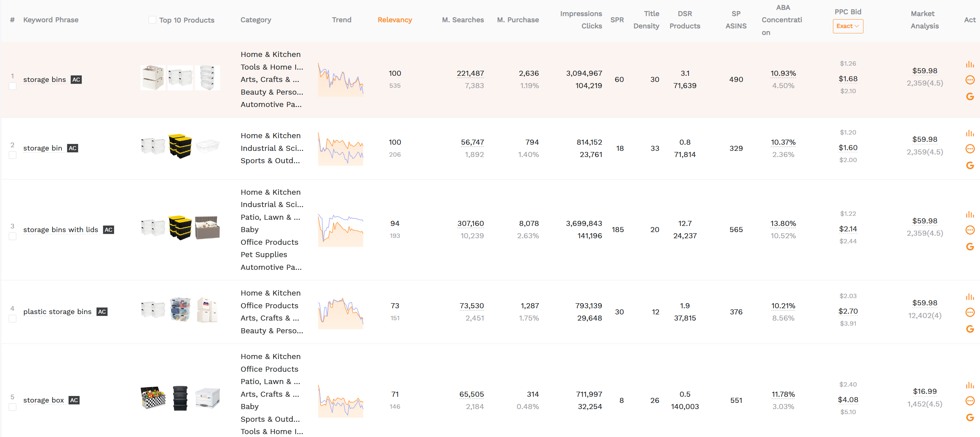Open the Exact match type dropdown
980x437 pixels.
click(848, 26)
